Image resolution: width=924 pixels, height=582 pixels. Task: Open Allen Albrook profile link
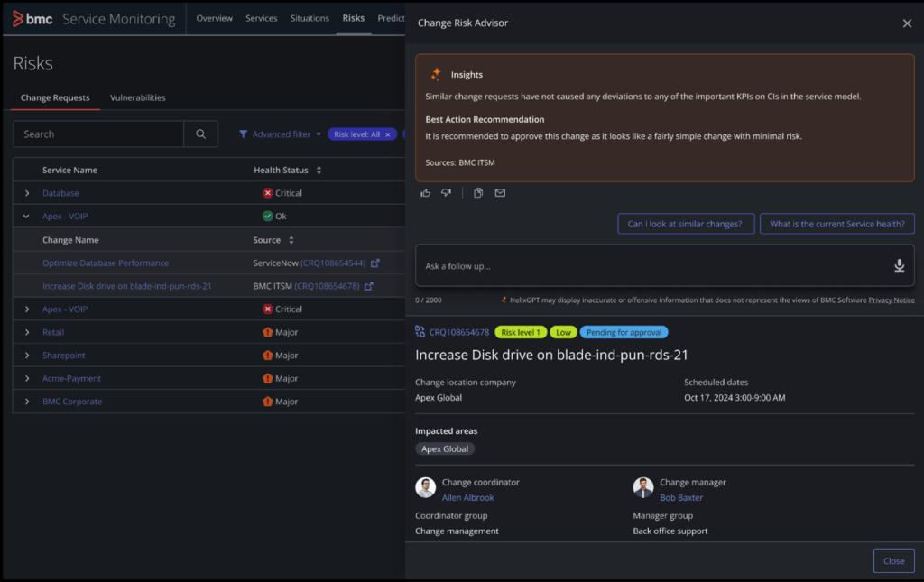[468, 497]
